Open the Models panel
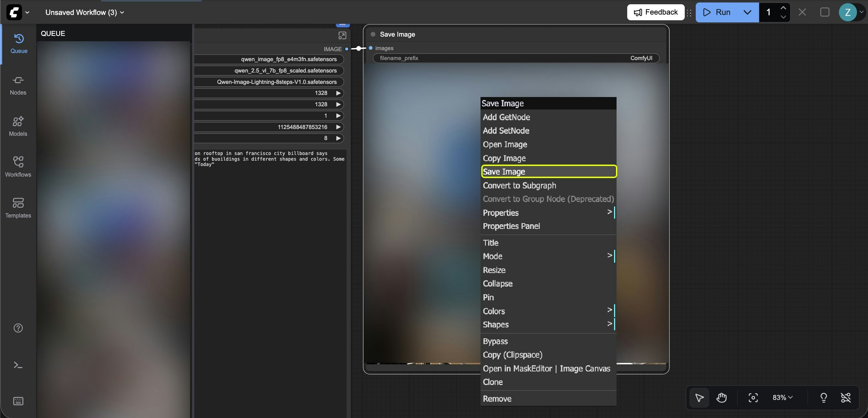 click(x=18, y=126)
